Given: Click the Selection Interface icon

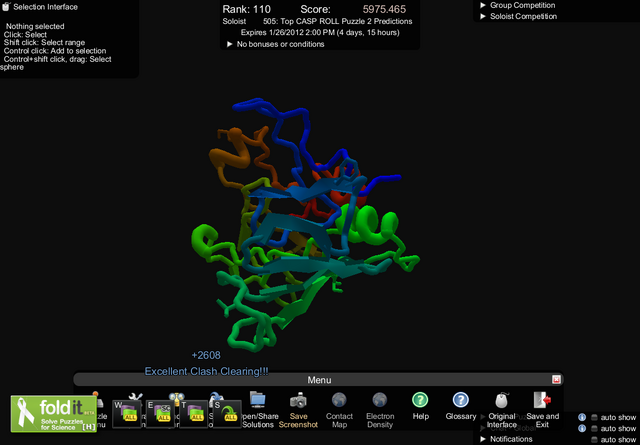Looking at the screenshot, I should point(6,6).
